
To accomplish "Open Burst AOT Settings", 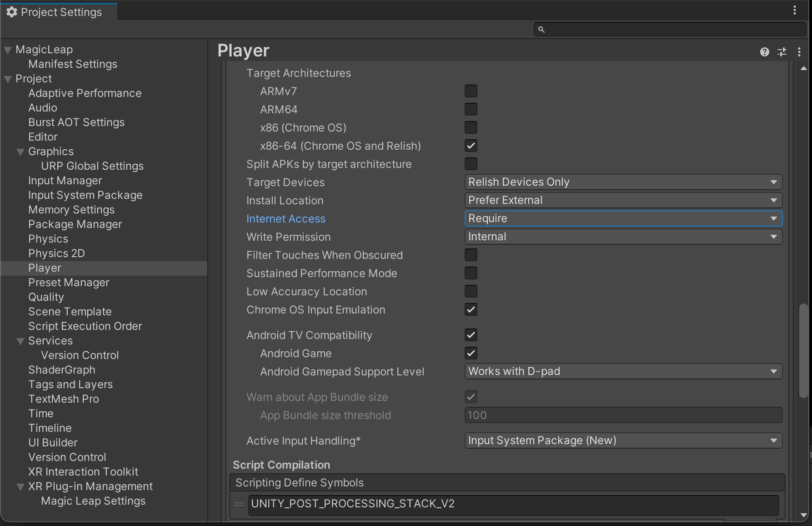I will pos(76,122).
